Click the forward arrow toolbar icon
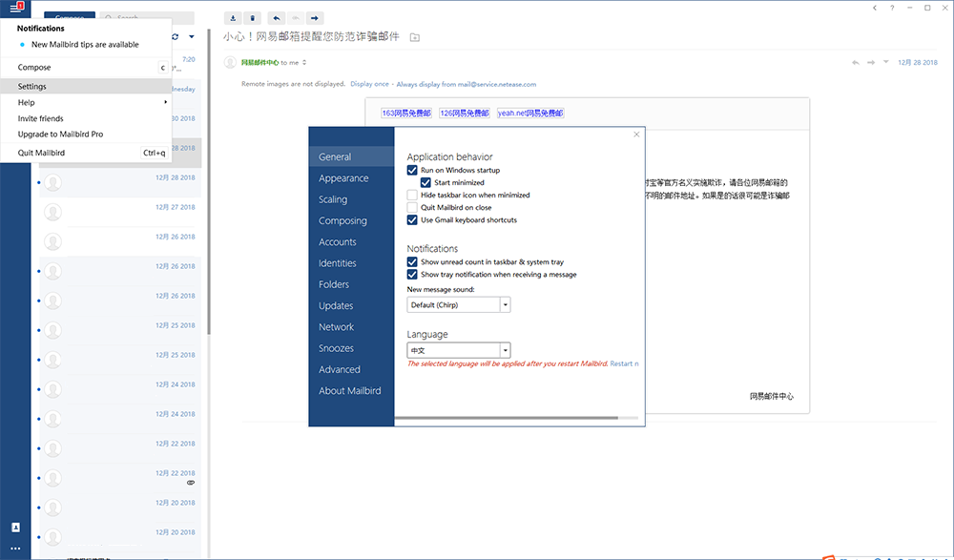The width and height of the screenshot is (954, 560). [315, 18]
